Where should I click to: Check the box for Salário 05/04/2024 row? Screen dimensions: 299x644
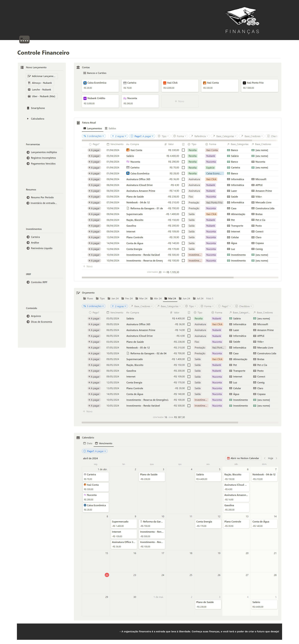click(183, 156)
